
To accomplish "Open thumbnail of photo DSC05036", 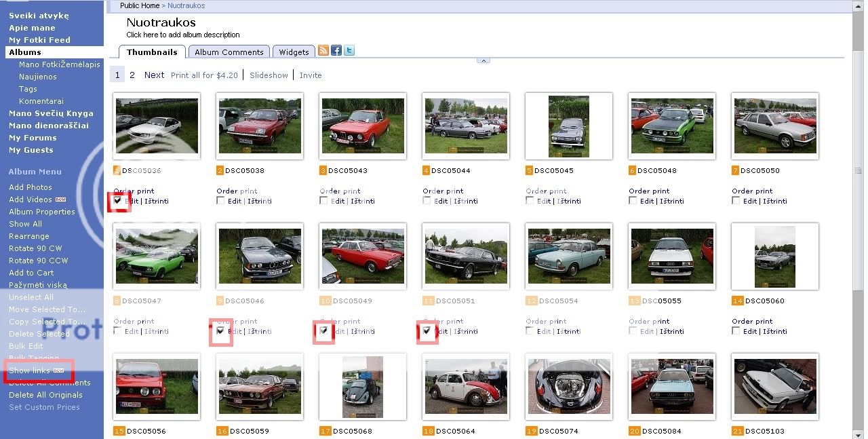I will pos(157,126).
